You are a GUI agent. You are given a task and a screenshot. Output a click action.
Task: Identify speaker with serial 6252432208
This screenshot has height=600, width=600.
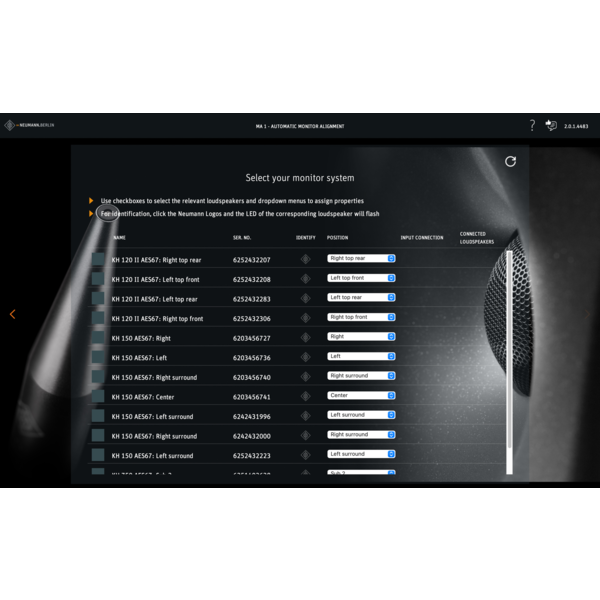(x=305, y=279)
